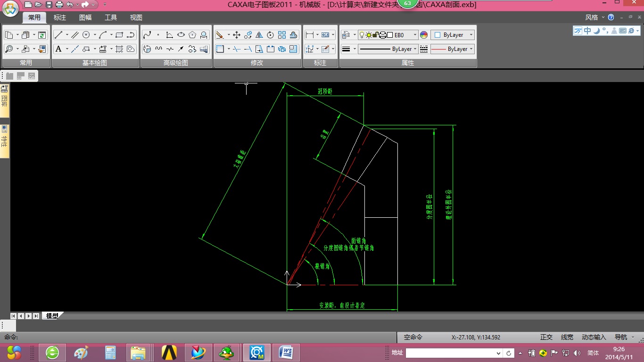The image size is (644, 362).
Task: Expand the line weight dropdown arrow
Action: 354,49
